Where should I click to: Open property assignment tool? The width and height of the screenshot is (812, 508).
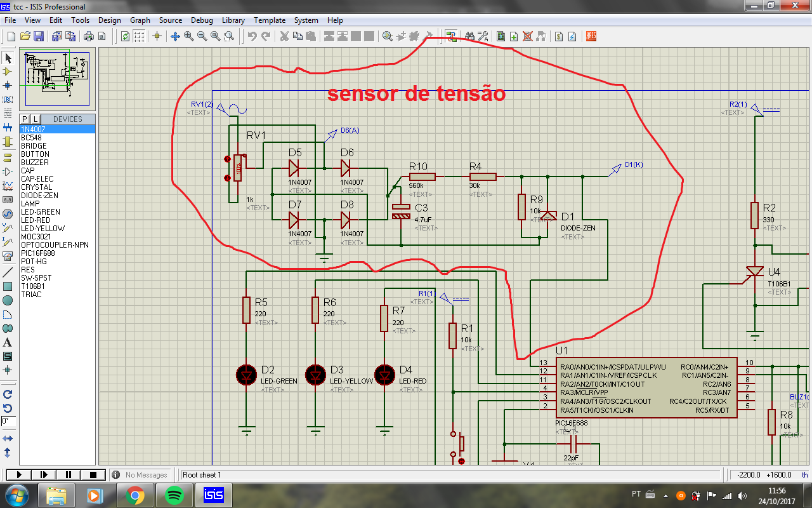483,36
